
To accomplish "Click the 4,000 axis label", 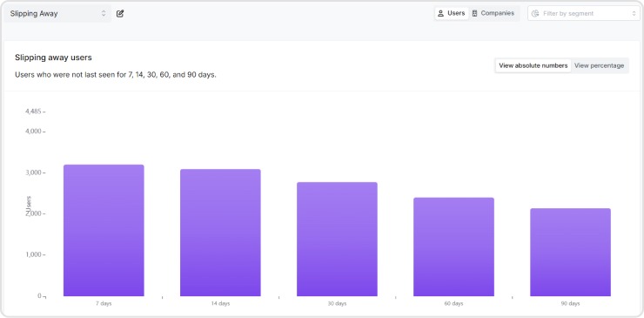I will (33, 132).
